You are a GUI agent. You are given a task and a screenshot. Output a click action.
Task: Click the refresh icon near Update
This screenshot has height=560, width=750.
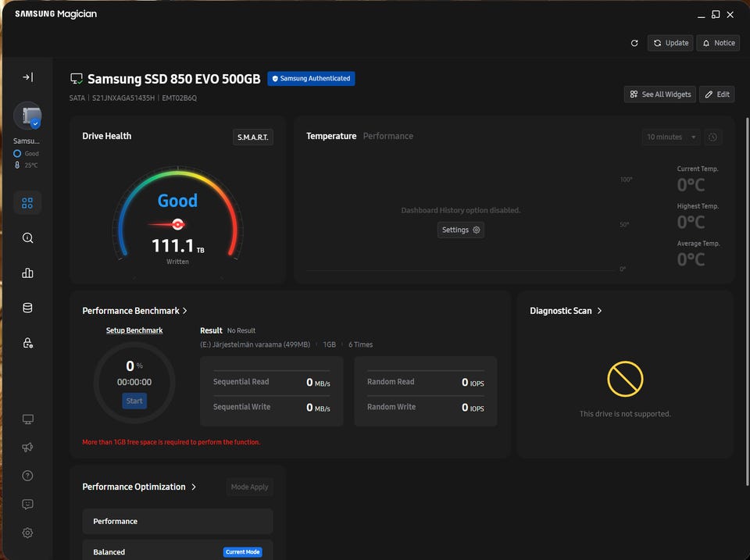click(634, 43)
